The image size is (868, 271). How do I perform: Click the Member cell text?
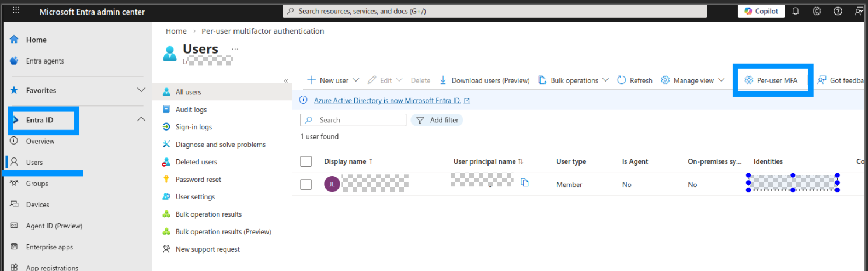(569, 184)
